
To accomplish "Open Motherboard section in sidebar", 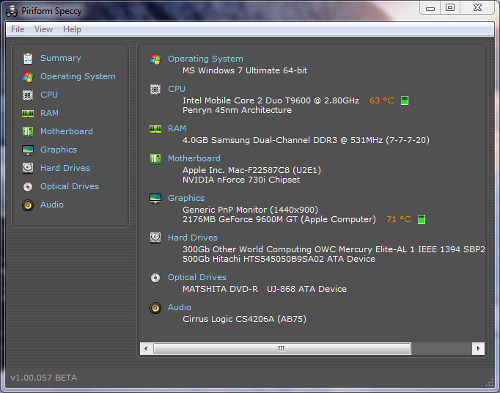I will click(67, 131).
